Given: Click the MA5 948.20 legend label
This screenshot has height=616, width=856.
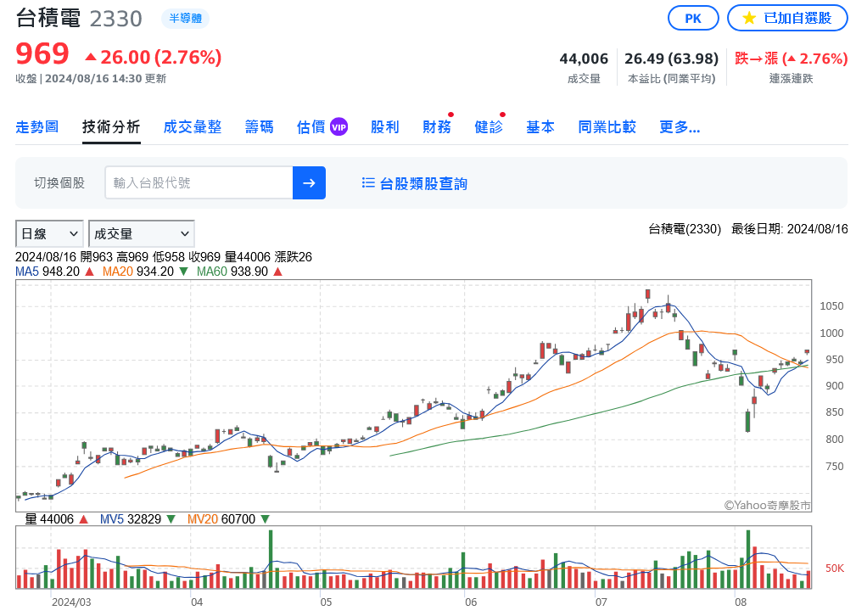Looking at the screenshot, I should click(x=48, y=272).
